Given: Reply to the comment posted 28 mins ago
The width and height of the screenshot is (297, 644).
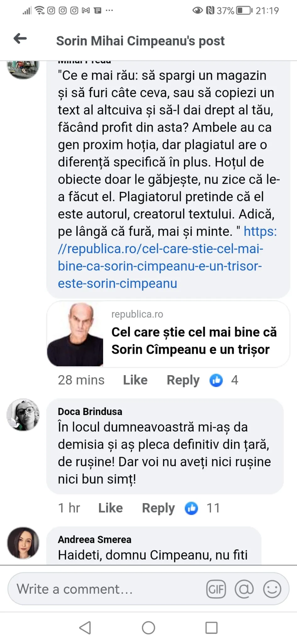Looking at the screenshot, I should [x=183, y=380].
